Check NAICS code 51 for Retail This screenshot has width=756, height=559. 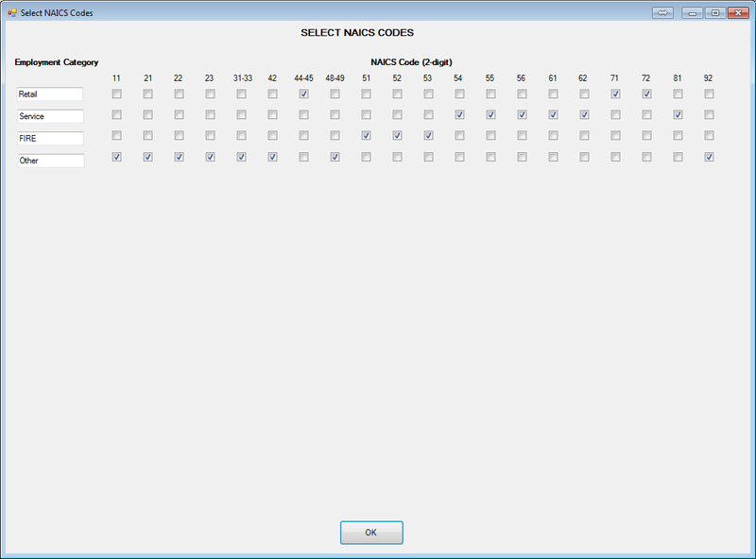click(367, 94)
